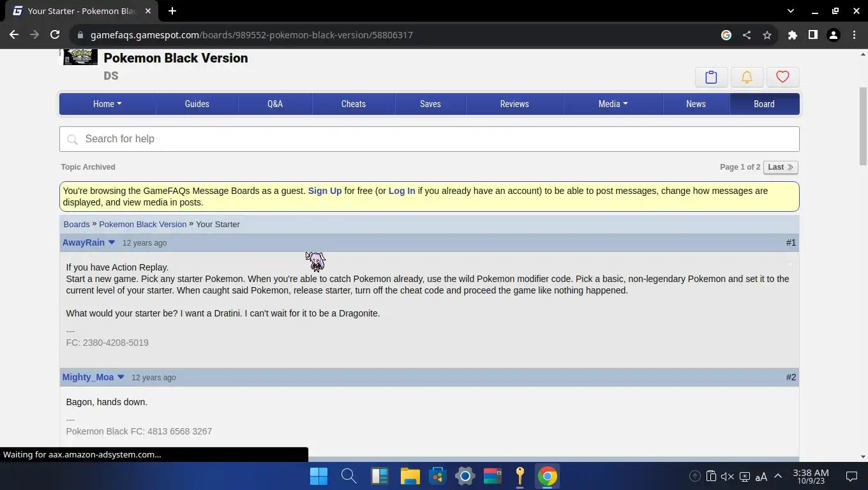
Task: Open the Extensions puzzle icon
Action: point(793,35)
